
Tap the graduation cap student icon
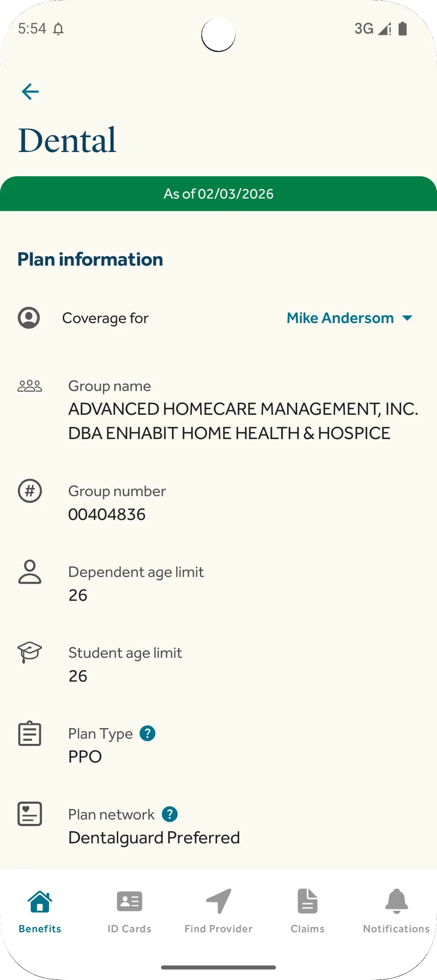pos(30,652)
